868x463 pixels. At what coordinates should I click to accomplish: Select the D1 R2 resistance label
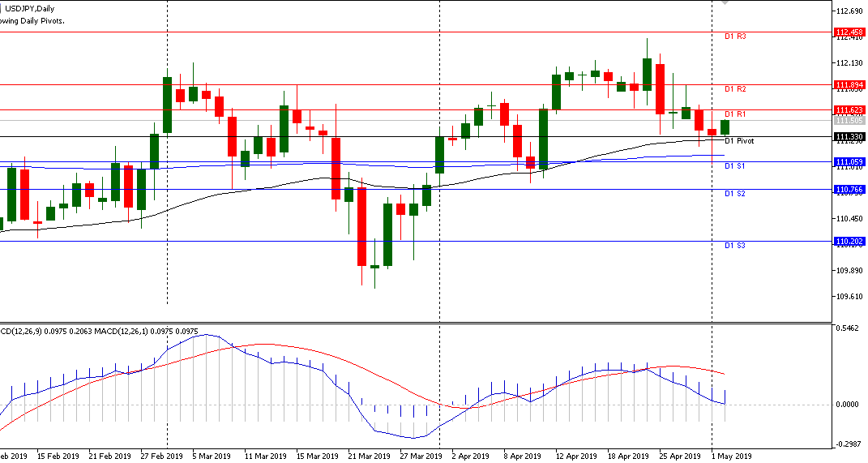(735, 88)
